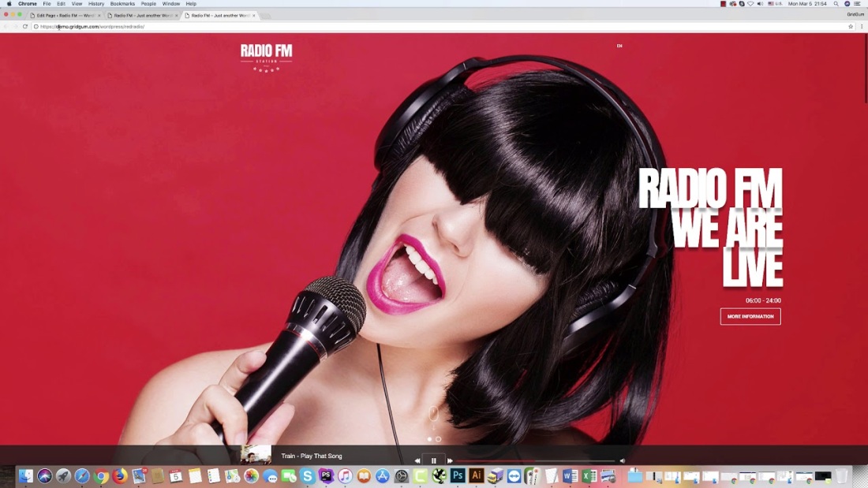Viewport: 868px width, 488px height.
Task: Open the EN language selector
Action: tap(619, 46)
